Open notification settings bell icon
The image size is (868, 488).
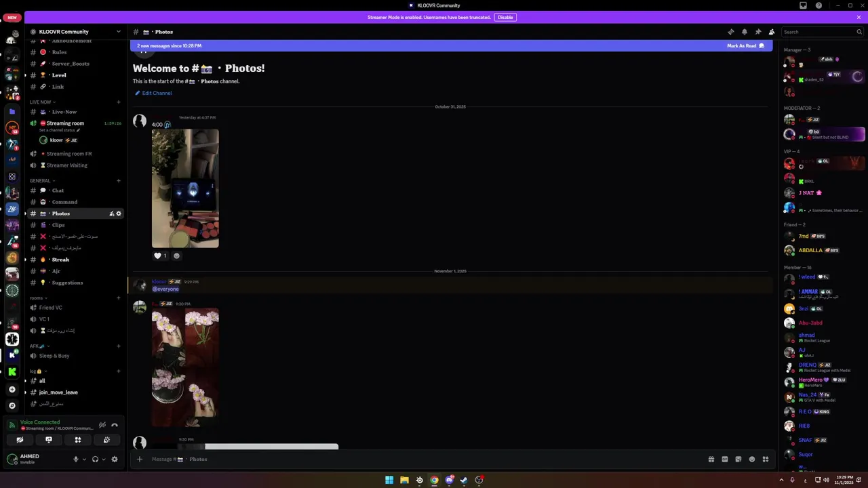click(745, 32)
